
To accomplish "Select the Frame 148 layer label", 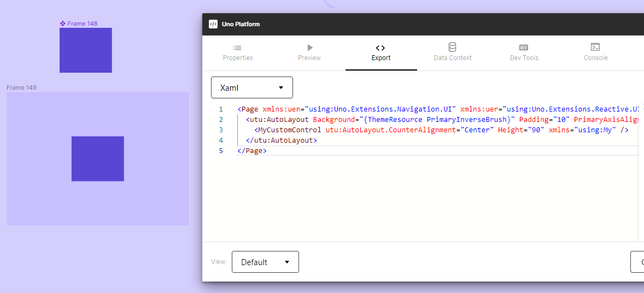I will (83, 24).
